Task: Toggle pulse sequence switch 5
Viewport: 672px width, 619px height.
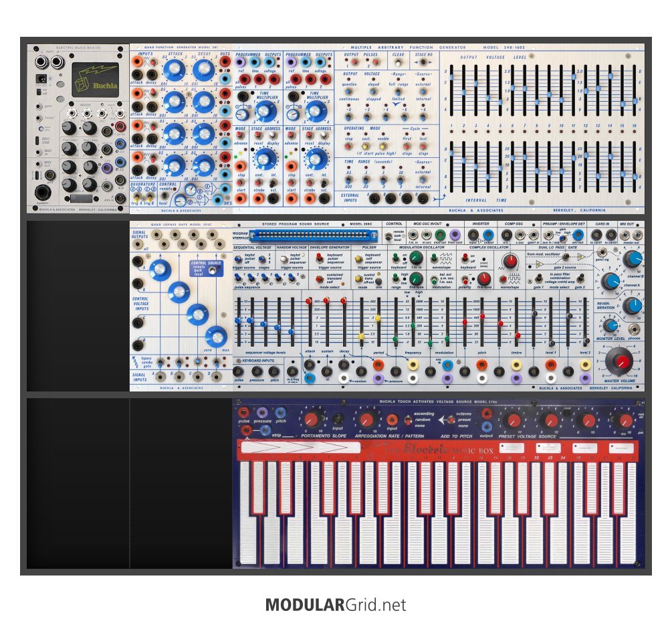Action: (292, 279)
